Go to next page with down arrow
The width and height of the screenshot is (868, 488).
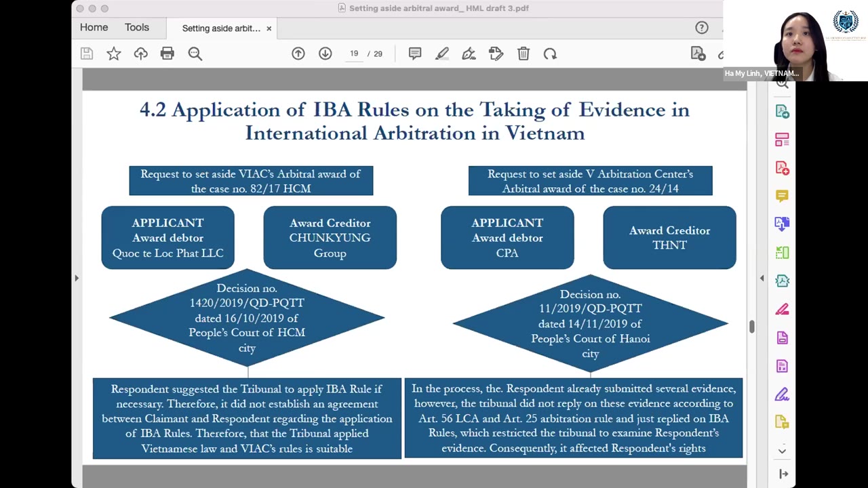(325, 54)
